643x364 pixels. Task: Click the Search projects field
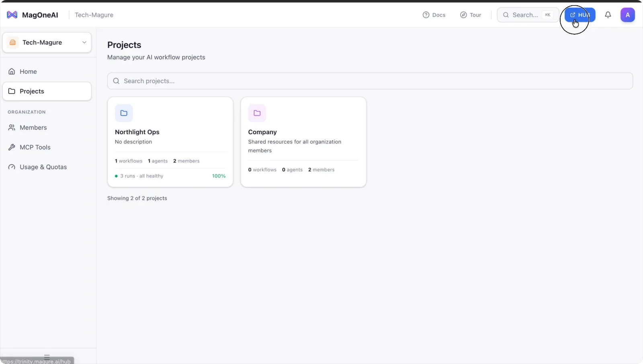(x=370, y=81)
